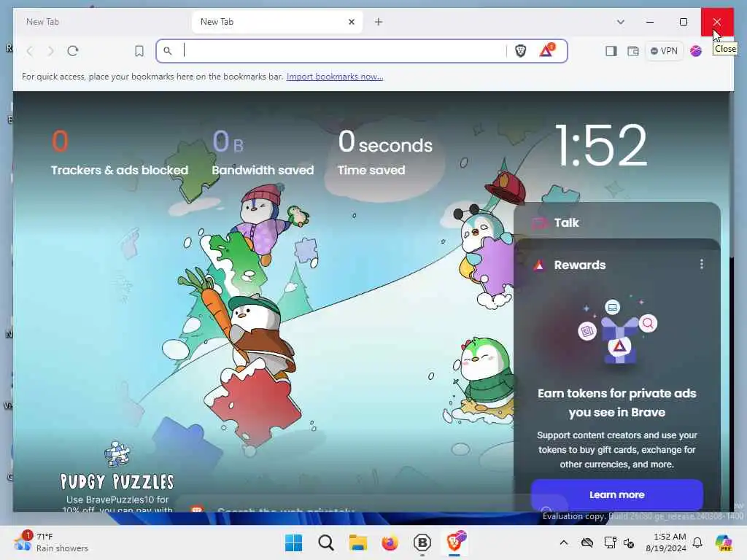This screenshot has height=560, width=747.
Task: Open the Talk widget card
Action: point(617,222)
